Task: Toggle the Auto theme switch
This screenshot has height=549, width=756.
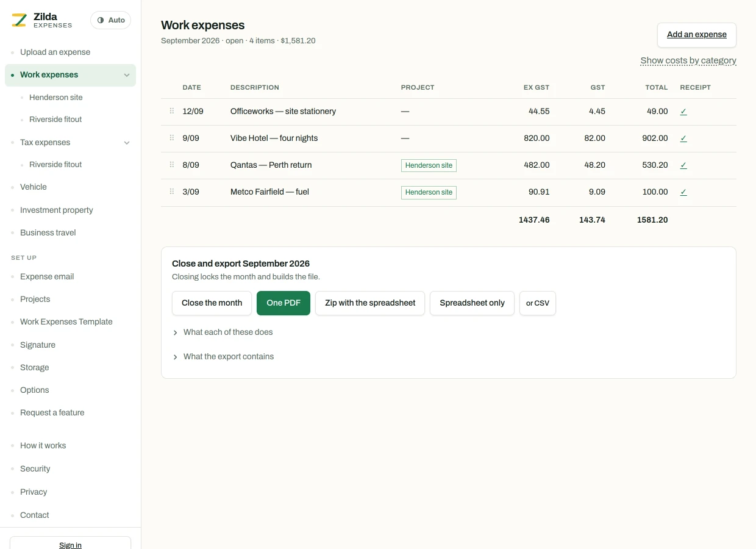Action: tap(110, 20)
